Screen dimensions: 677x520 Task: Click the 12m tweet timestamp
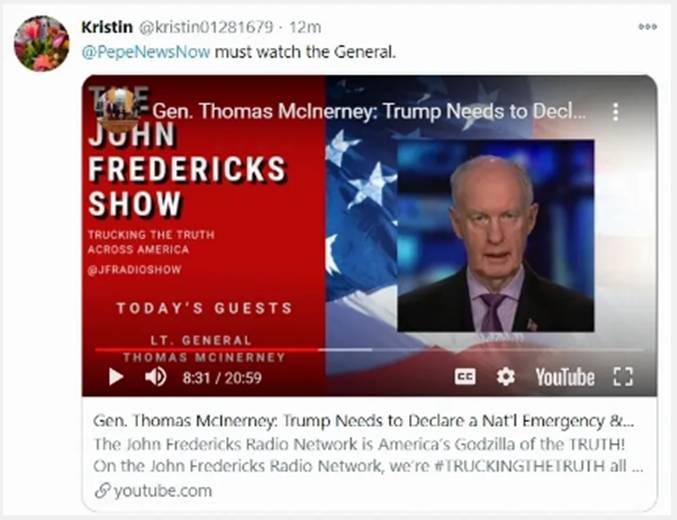coord(305,27)
